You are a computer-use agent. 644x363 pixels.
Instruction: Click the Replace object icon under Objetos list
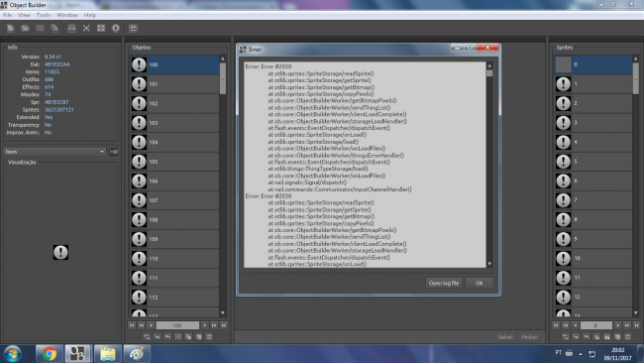pos(147,336)
